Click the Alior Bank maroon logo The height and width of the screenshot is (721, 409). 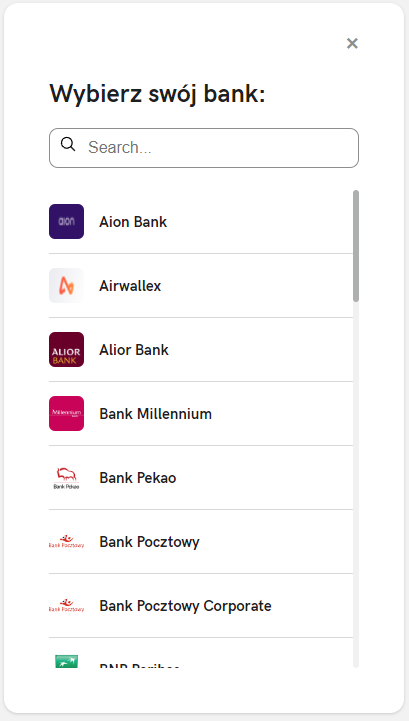click(66, 349)
